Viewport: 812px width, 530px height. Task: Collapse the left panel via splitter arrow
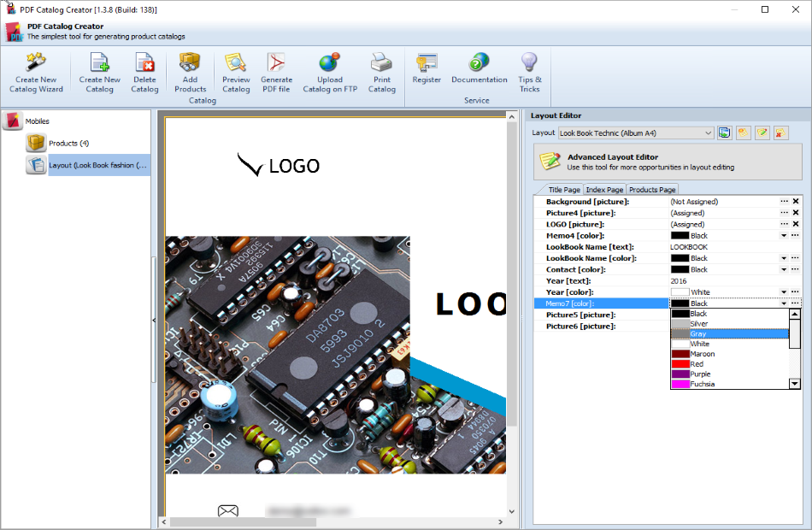click(x=154, y=321)
